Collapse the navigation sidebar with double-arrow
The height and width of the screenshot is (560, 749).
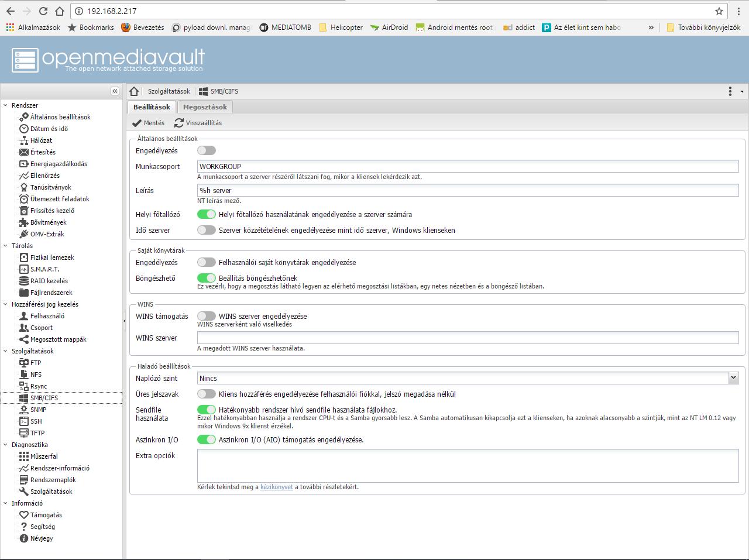tap(115, 91)
